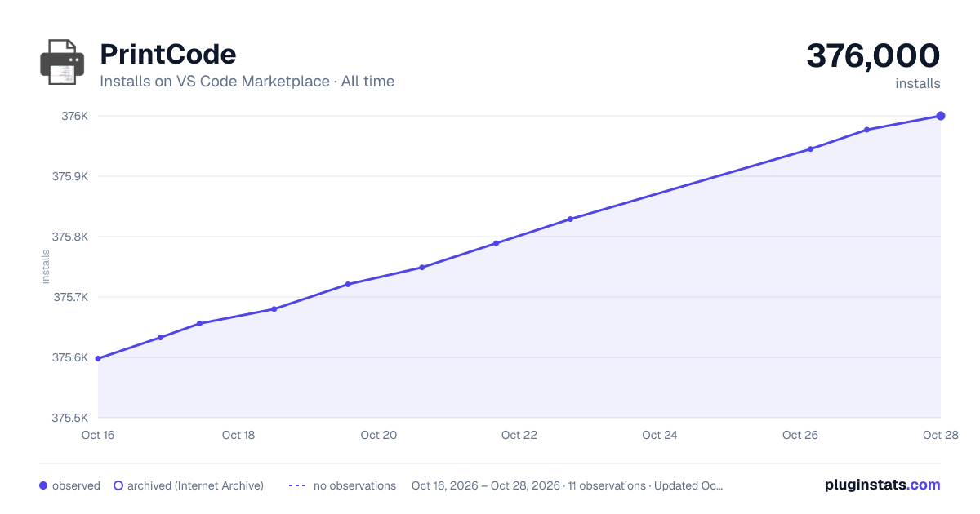Click the vertical 'installs' axis title
Viewport: 980px width, 514px height.
(x=46, y=267)
